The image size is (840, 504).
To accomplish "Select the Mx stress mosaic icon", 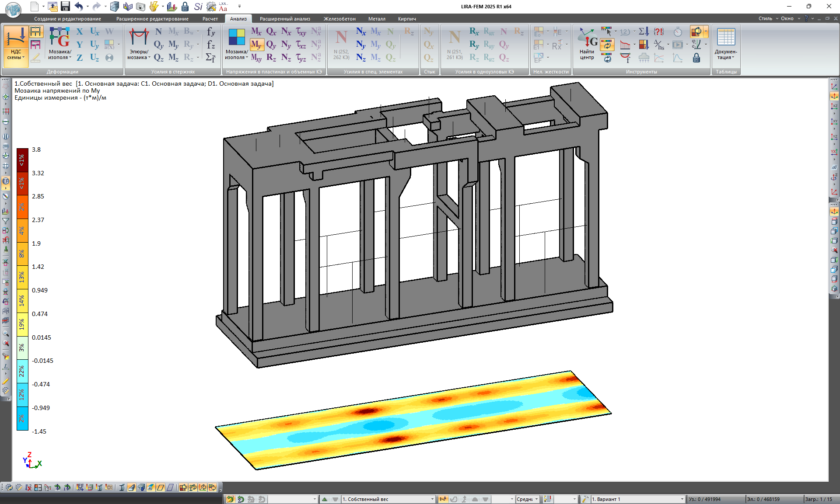I will coord(256,31).
